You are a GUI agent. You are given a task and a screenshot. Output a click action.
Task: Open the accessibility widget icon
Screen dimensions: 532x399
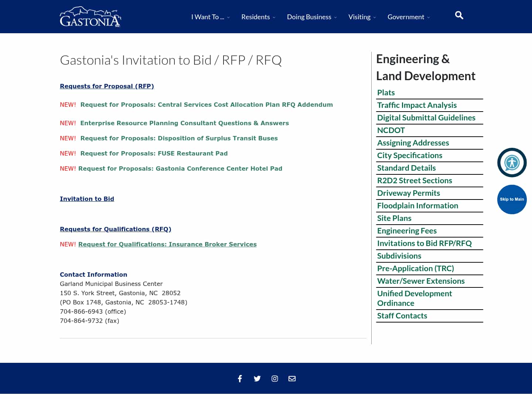coord(512,163)
